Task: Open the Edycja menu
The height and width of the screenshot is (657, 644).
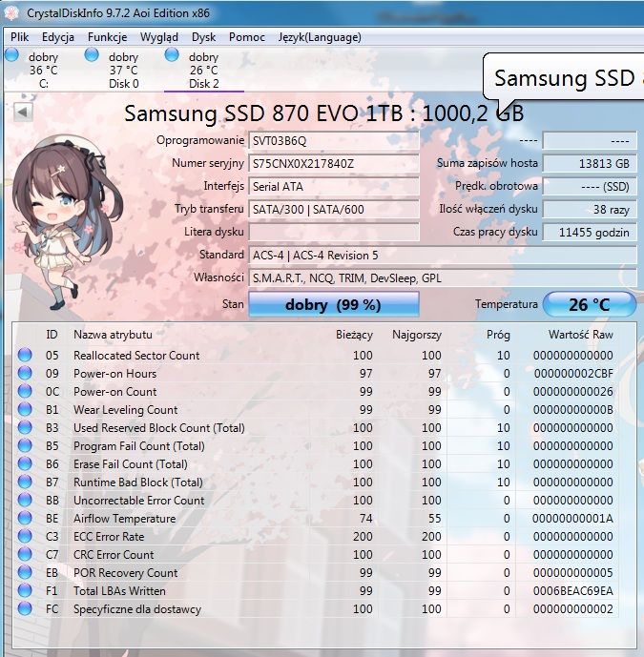Action: [58, 37]
